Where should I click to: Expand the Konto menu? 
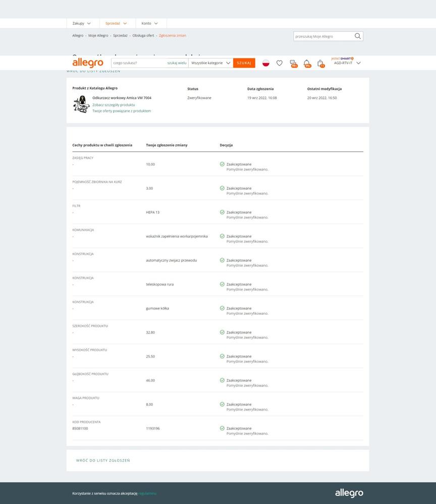[x=150, y=23]
